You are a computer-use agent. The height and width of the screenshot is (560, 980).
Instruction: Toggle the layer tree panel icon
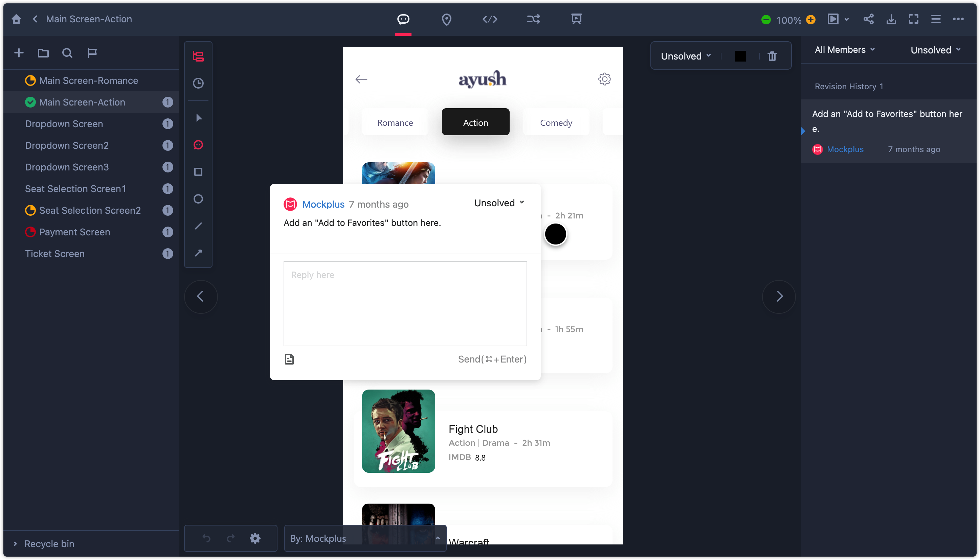pyautogui.click(x=198, y=56)
